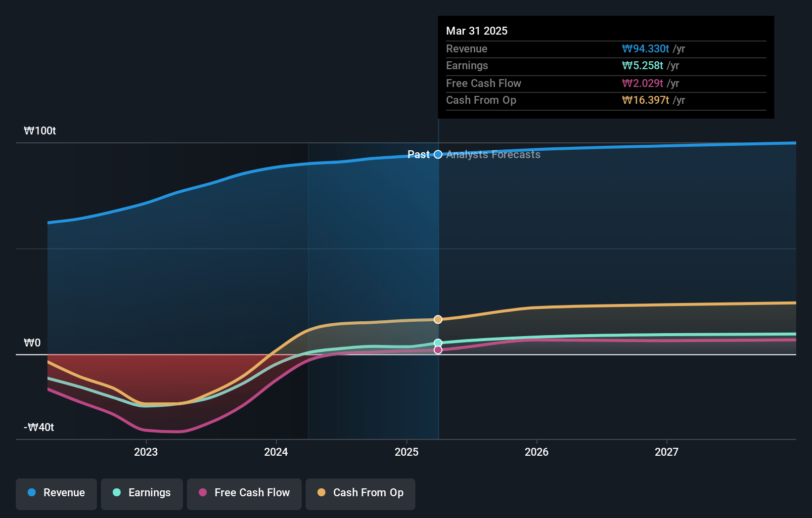Click the 2025 x-axis label
The height and width of the screenshot is (518, 812).
click(x=406, y=452)
